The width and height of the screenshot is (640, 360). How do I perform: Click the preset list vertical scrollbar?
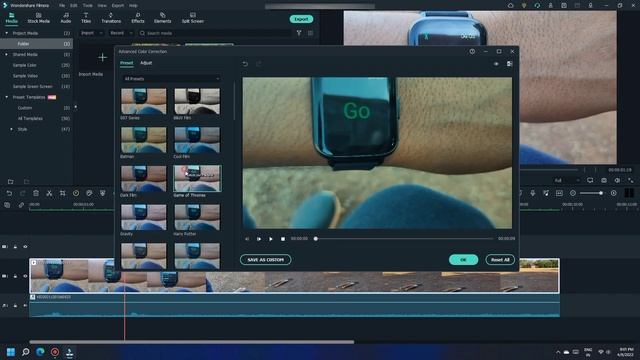click(x=234, y=101)
